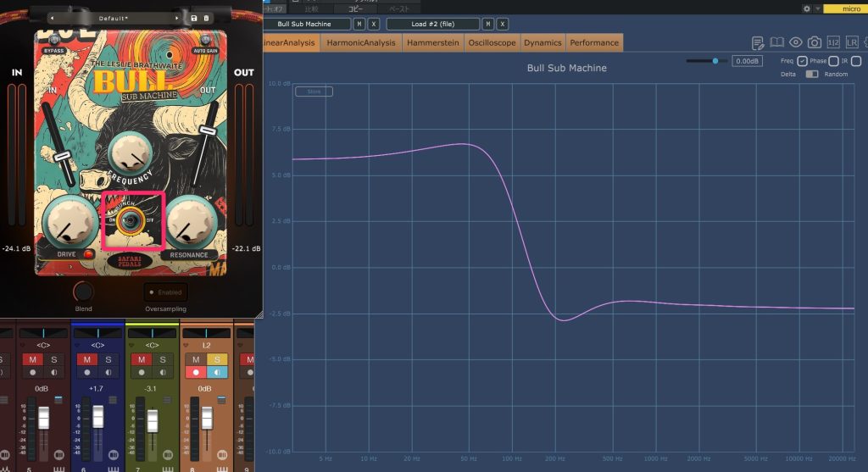Take a snapshot with the camera icon

coord(815,42)
